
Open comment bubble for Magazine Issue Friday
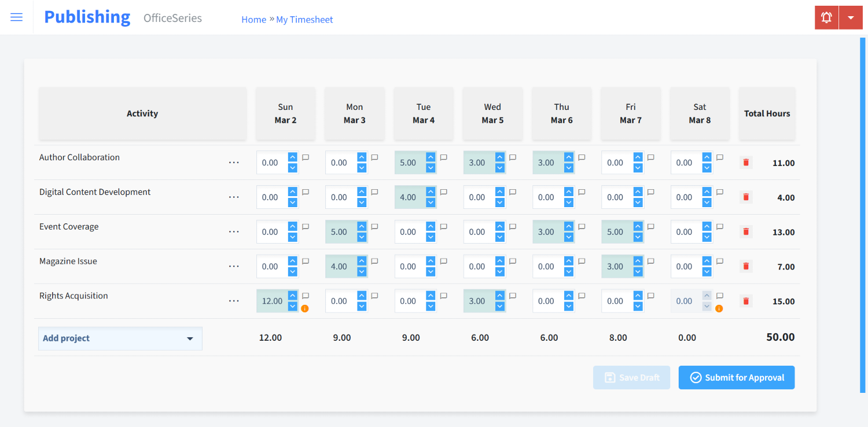point(650,260)
